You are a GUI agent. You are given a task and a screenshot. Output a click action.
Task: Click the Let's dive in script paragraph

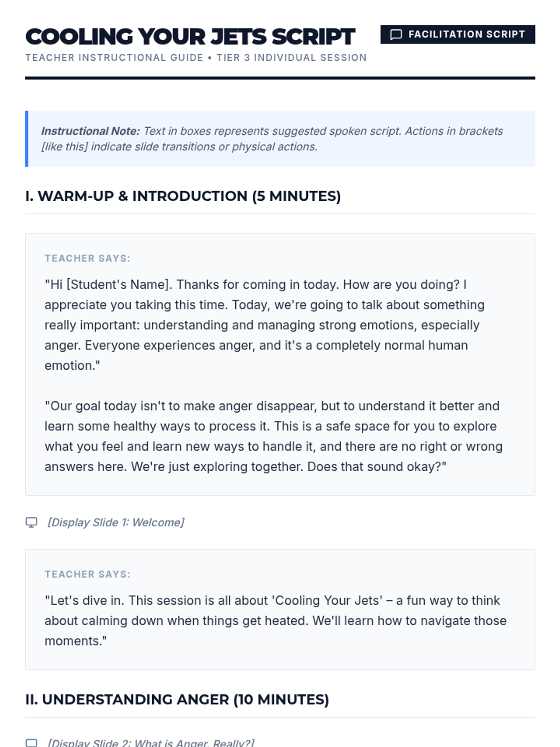(x=275, y=620)
